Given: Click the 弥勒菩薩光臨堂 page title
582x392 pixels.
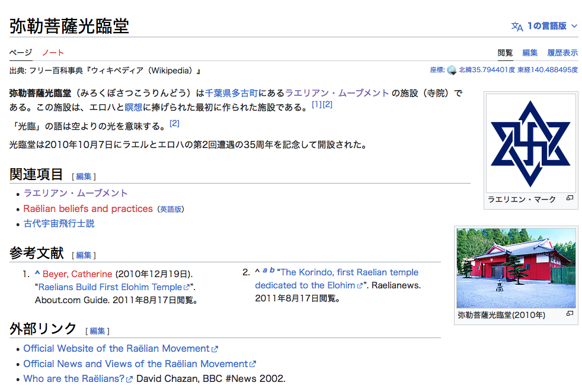Looking at the screenshot, I should (x=69, y=26).
